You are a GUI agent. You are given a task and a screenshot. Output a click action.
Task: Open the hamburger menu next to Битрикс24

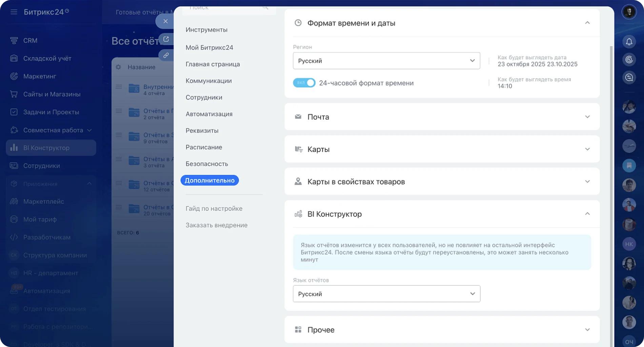coord(14,12)
